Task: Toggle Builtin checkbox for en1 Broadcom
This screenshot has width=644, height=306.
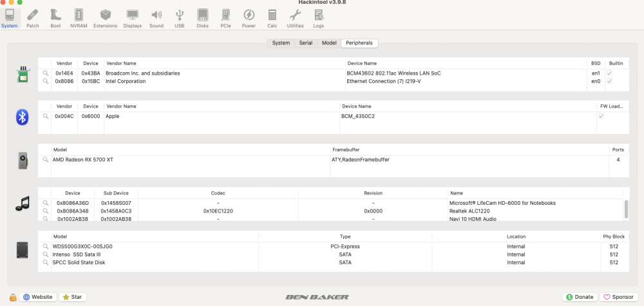Action: pyautogui.click(x=609, y=73)
